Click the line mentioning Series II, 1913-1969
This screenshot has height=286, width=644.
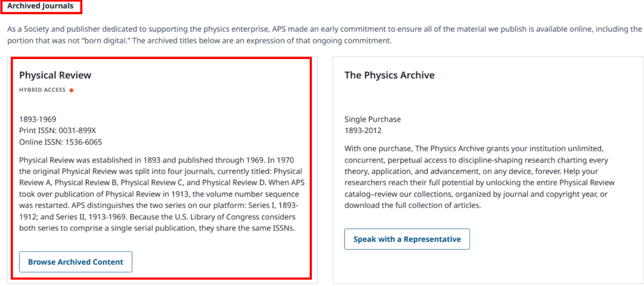tap(156, 216)
